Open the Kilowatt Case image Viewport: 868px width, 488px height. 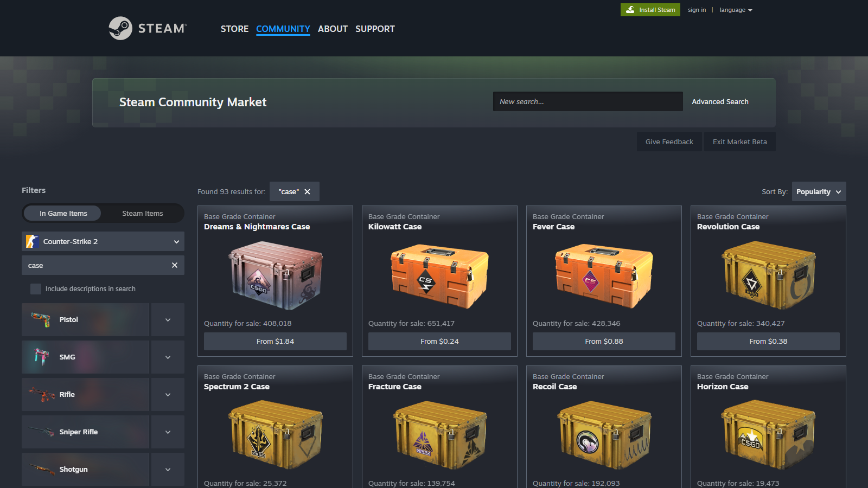439,275
